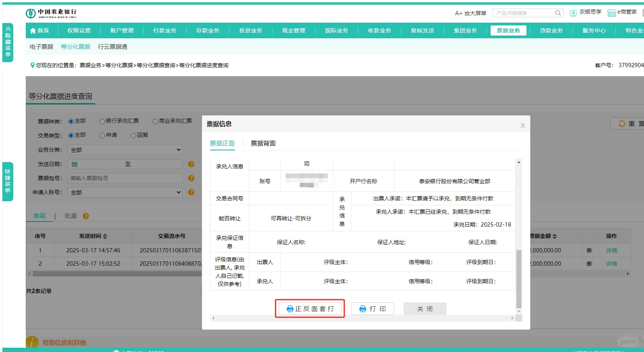Click cell 2025-03-17 14:57:46
This screenshot has width=644, height=352.
pyautogui.click(x=93, y=250)
